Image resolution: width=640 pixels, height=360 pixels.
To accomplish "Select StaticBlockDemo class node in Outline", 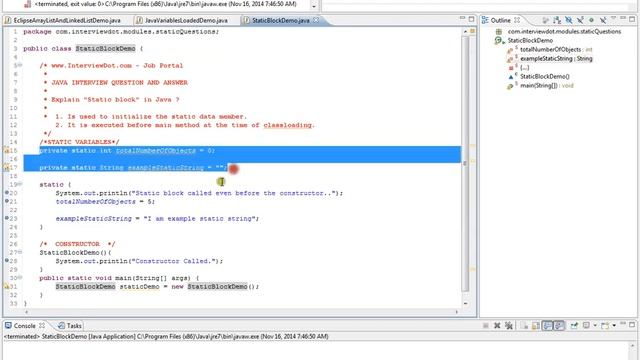I will (530, 40).
